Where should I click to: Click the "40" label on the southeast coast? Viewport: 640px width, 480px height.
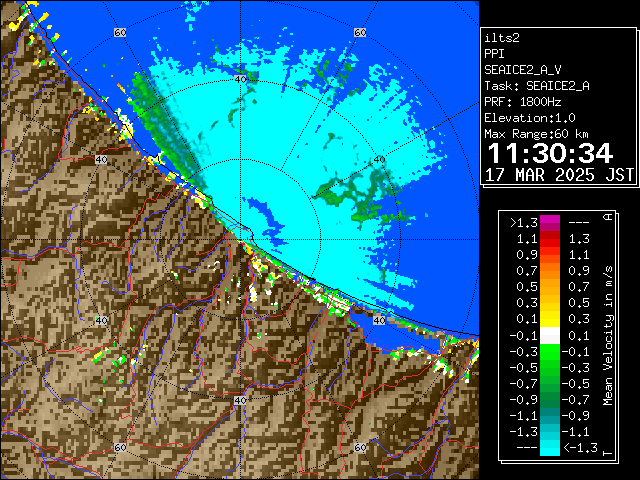pyautogui.click(x=380, y=320)
